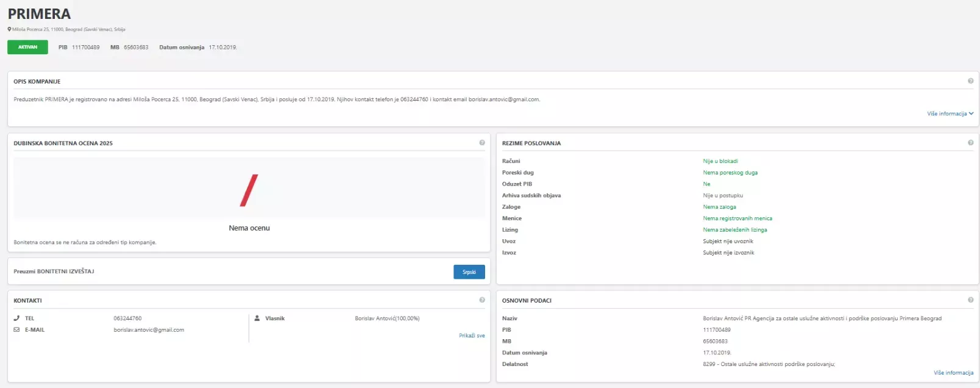The height and width of the screenshot is (388, 980).
Task: Click help icon in Osnovni podaci panel
Action: point(970,300)
